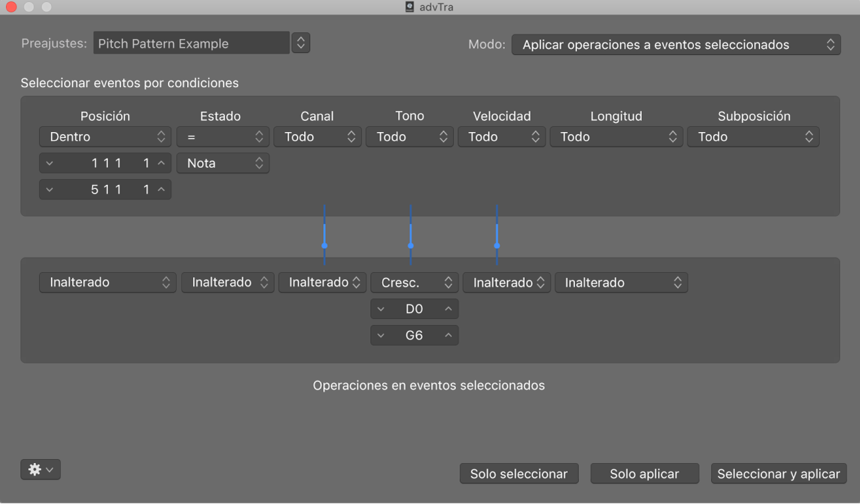The width and height of the screenshot is (860, 504).
Task: Click the Longitud column header
Action: click(x=616, y=116)
